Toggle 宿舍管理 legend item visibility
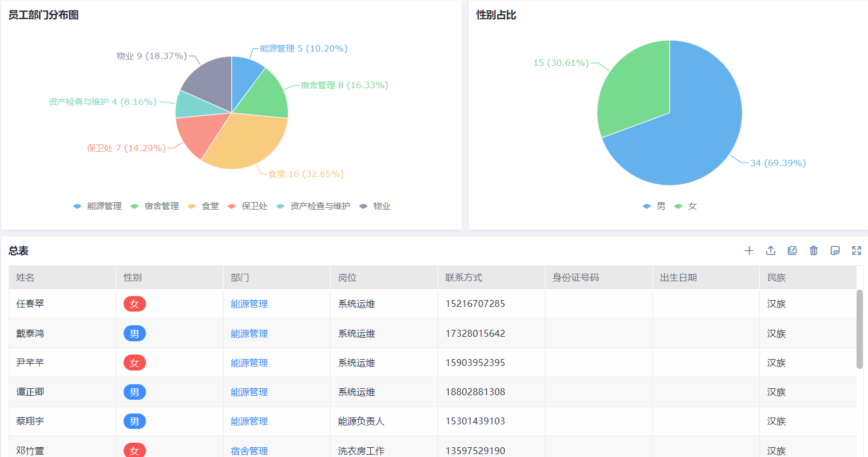This screenshot has height=457, width=868. pyautogui.click(x=155, y=206)
